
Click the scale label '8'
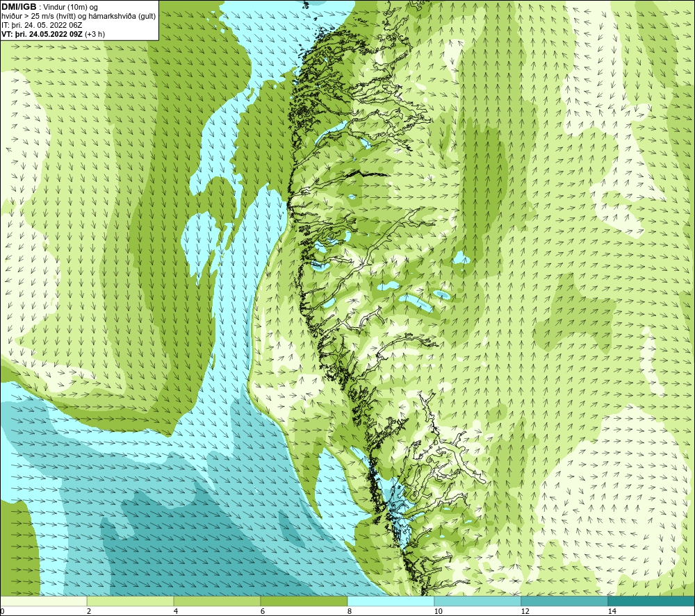pyautogui.click(x=350, y=611)
